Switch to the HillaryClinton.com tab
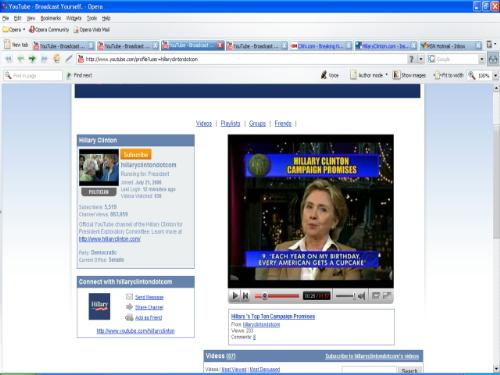Image resolution: width=500 pixels, height=375 pixels. point(385,45)
